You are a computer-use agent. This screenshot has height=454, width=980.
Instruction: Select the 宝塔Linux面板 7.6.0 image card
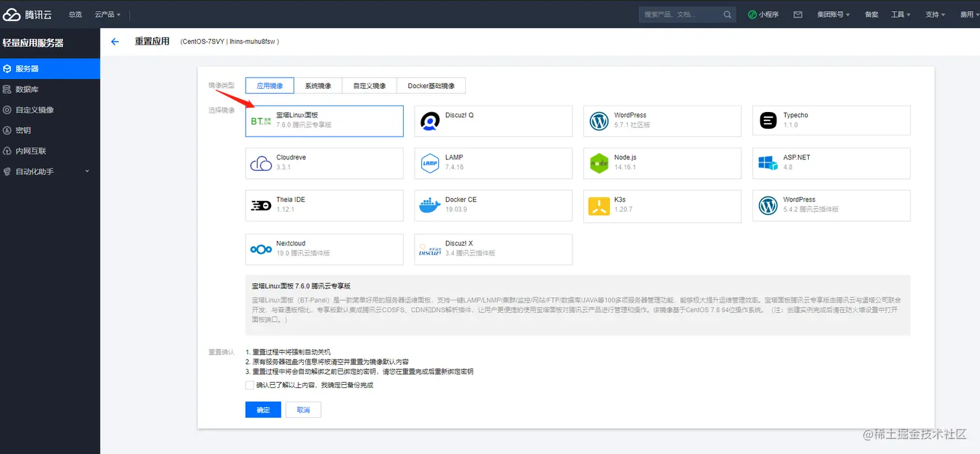point(324,121)
